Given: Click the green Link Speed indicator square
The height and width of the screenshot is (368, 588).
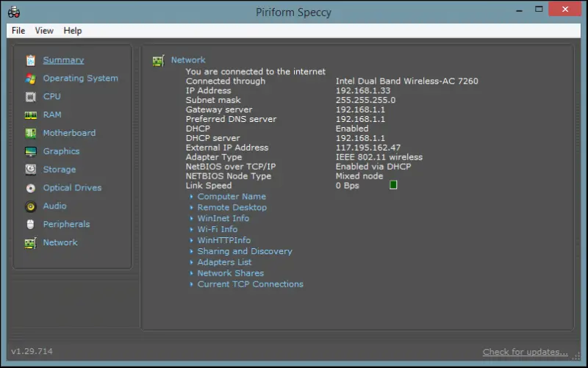Looking at the screenshot, I should coord(393,185).
